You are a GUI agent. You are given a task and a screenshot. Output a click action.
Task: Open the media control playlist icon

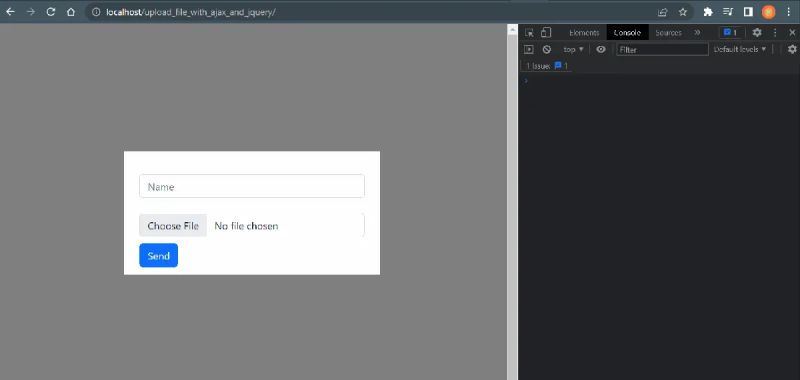[x=728, y=12]
